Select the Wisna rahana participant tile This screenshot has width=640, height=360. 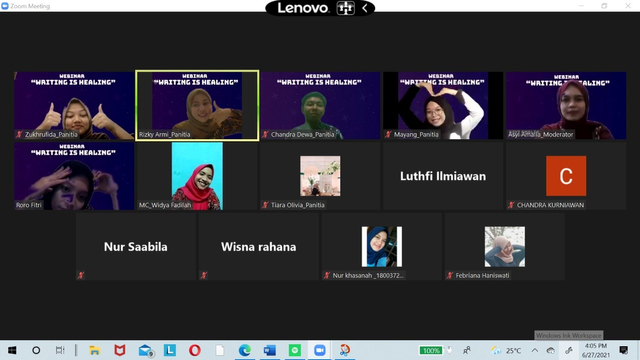point(259,247)
